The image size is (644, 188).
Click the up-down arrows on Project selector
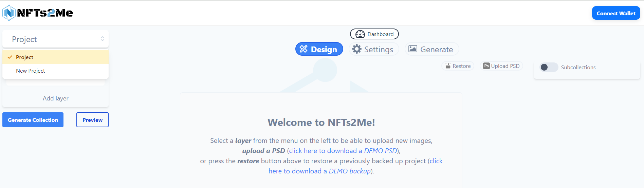[102, 39]
